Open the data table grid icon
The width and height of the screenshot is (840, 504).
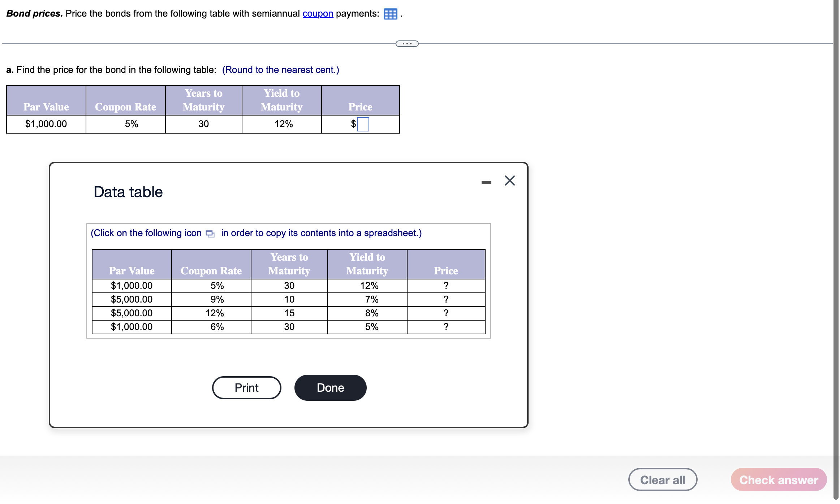390,14
